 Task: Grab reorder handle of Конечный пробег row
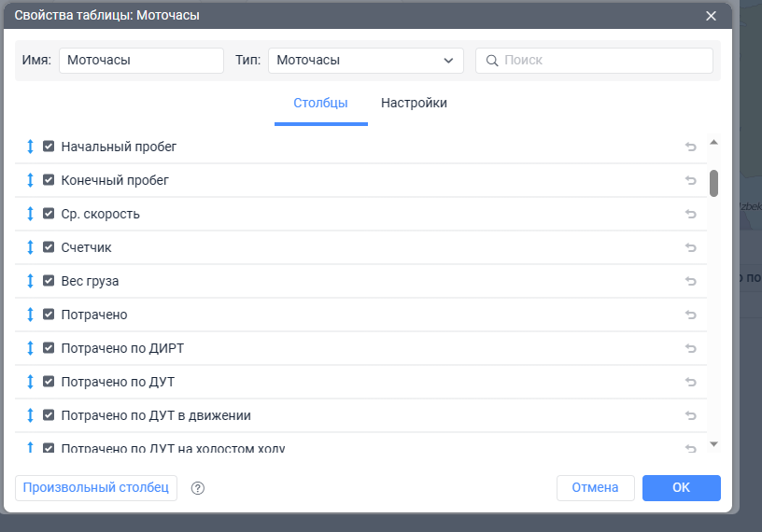[30, 180]
